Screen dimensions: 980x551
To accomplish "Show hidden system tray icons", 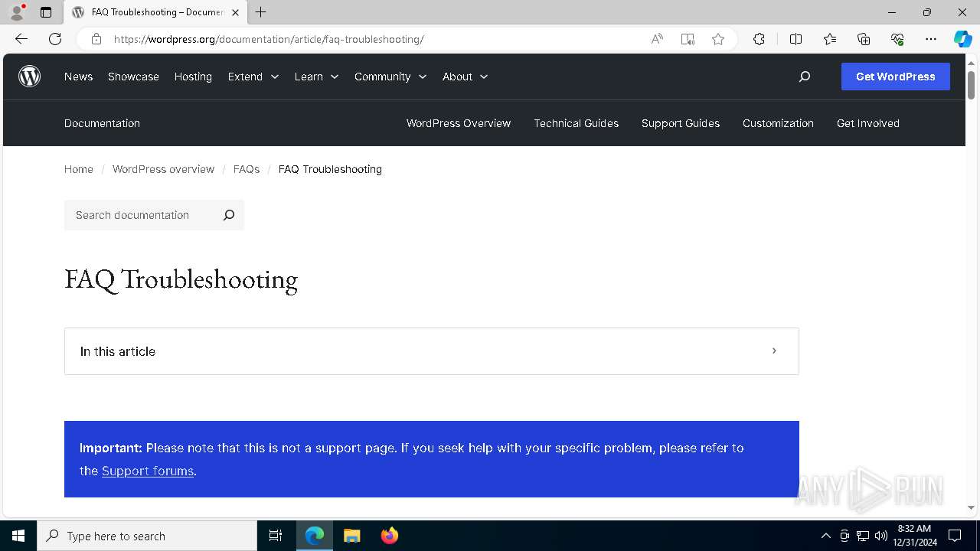I will point(825,536).
